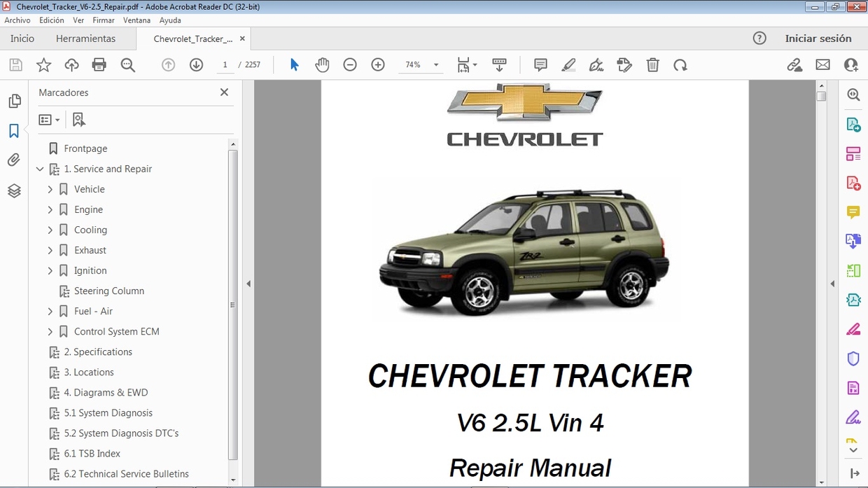
Task: Click the add new bookmark icon
Action: [79, 120]
